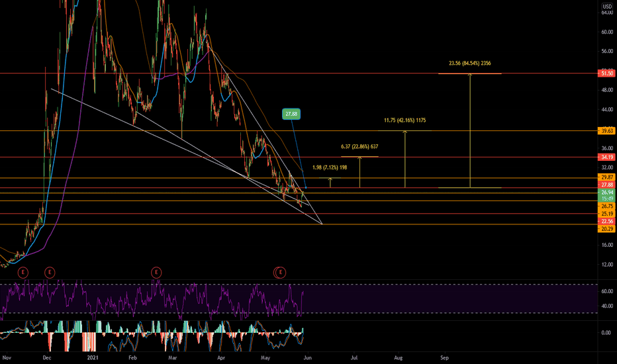Click the May label on time axis
617x364 pixels.
[x=265, y=358]
